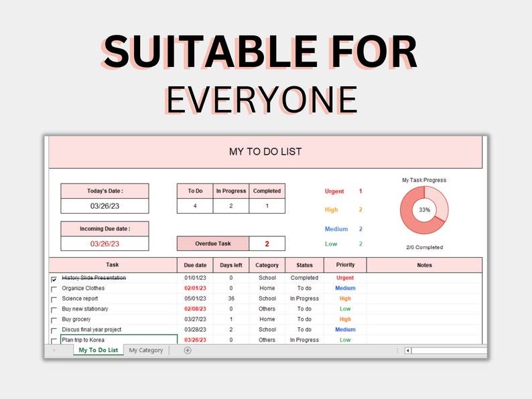Image resolution: width=532 pixels, height=399 pixels.
Task: Click Buy new stationary category Others
Action: tap(267, 309)
